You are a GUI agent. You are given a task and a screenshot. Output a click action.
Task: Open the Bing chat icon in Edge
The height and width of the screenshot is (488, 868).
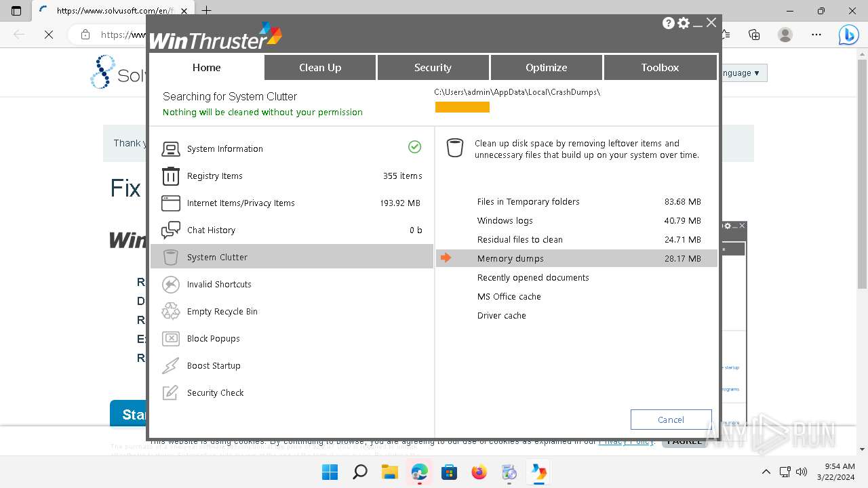(849, 35)
